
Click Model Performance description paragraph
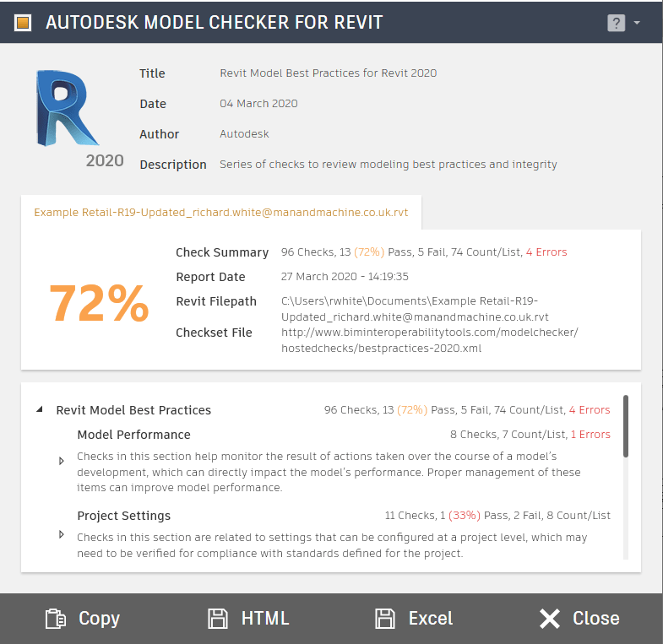coord(329,472)
